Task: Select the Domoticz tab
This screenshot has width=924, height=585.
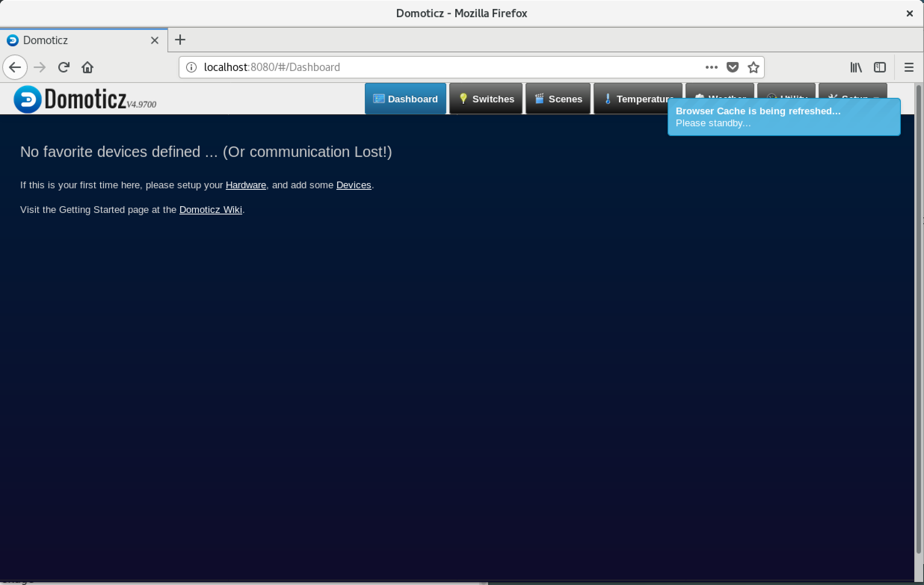Action: (x=84, y=40)
